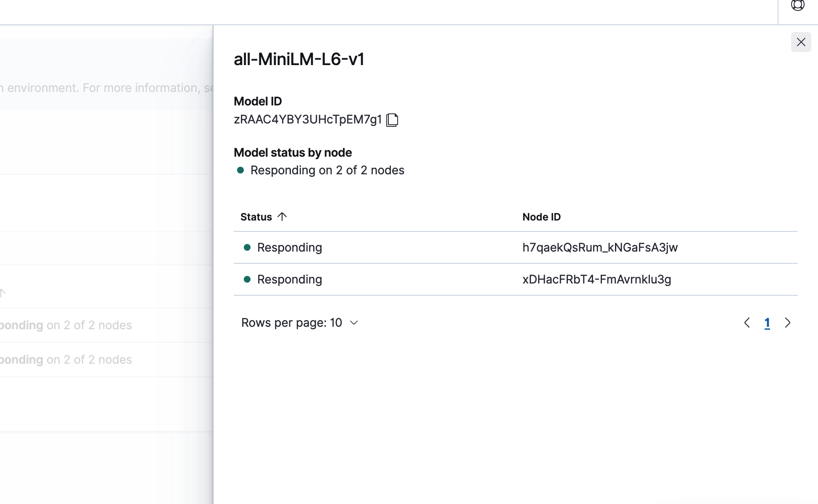Click 'Responding on 2 of 2 nodes' summary
The width and height of the screenshot is (818, 504).
[327, 170]
